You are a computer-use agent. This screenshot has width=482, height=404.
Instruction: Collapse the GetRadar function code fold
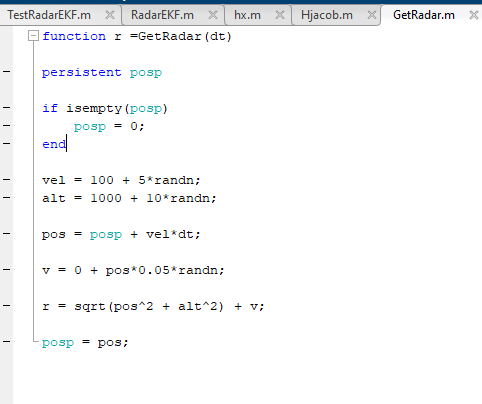coord(33,36)
